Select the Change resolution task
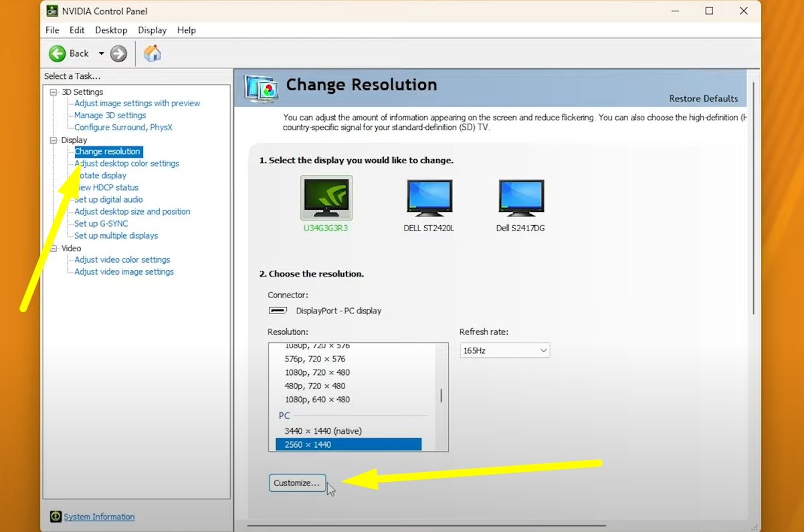 108,152
